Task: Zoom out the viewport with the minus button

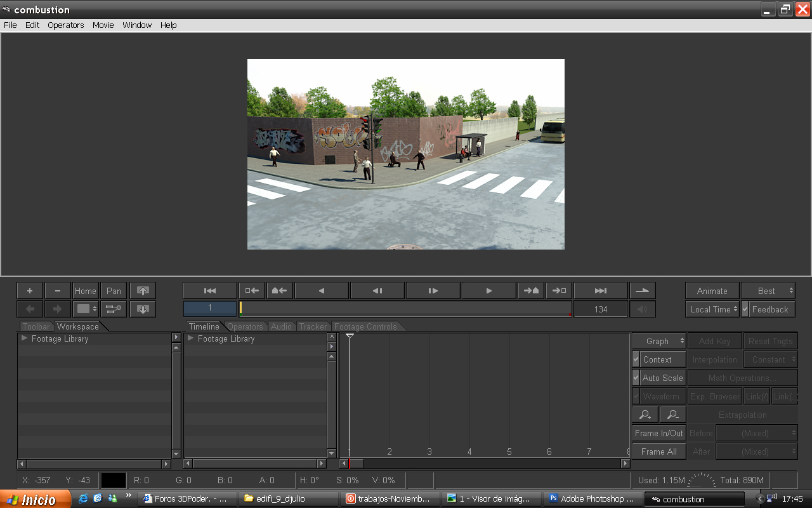Action: pyautogui.click(x=58, y=291)
